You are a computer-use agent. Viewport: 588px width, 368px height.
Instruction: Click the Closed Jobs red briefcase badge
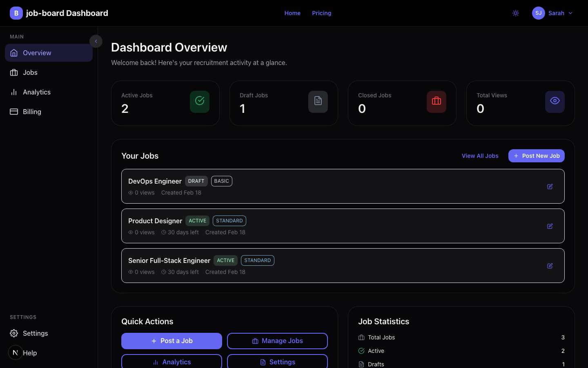[x=436, y=101]
